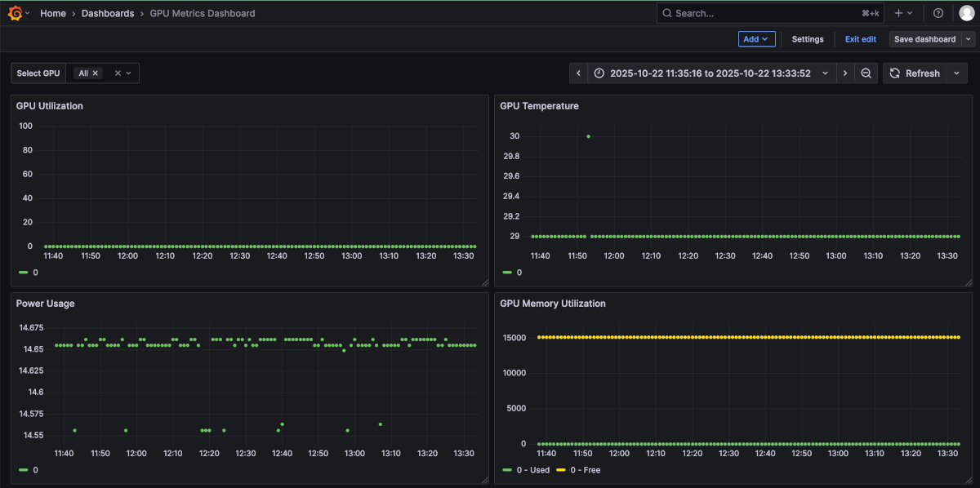This screenshot has height=488, width=980.
Task: Click the Settings button
Action: (807, 38)
